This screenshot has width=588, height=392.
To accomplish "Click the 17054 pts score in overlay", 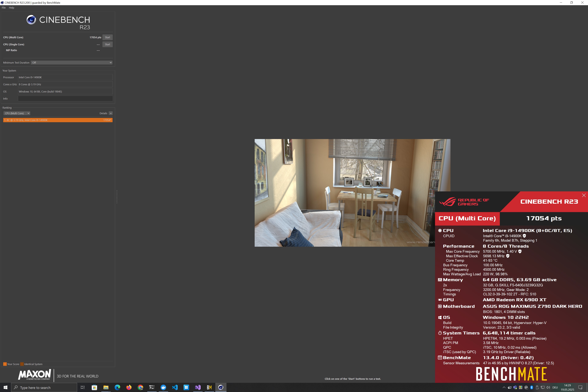I will coord(544,219).
